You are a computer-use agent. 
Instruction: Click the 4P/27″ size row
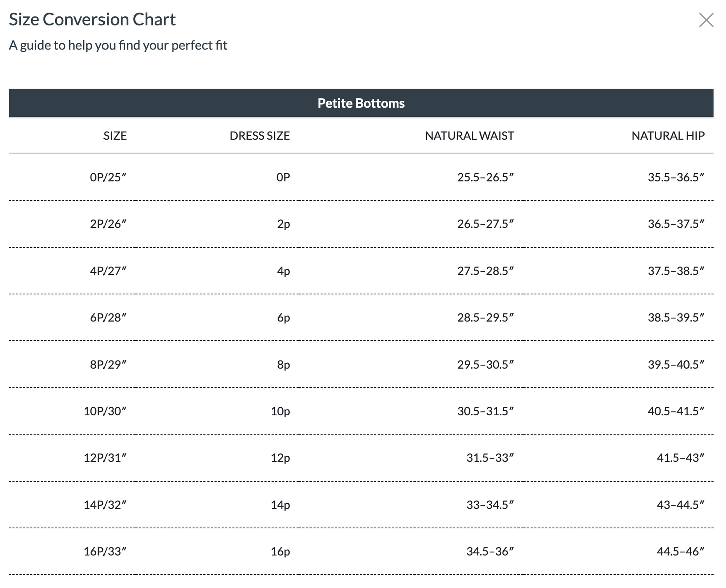pyautogui.click(x=108, y=271)
